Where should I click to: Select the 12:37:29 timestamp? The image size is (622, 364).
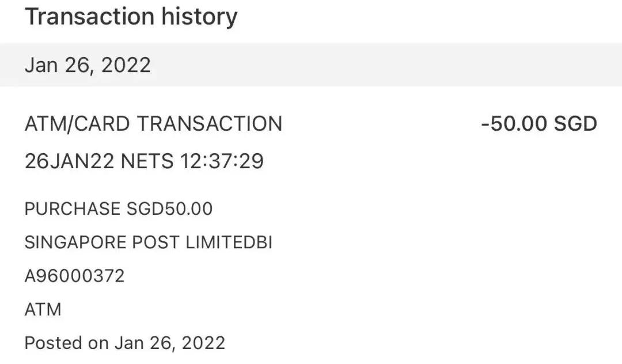(x=222, y=161)
